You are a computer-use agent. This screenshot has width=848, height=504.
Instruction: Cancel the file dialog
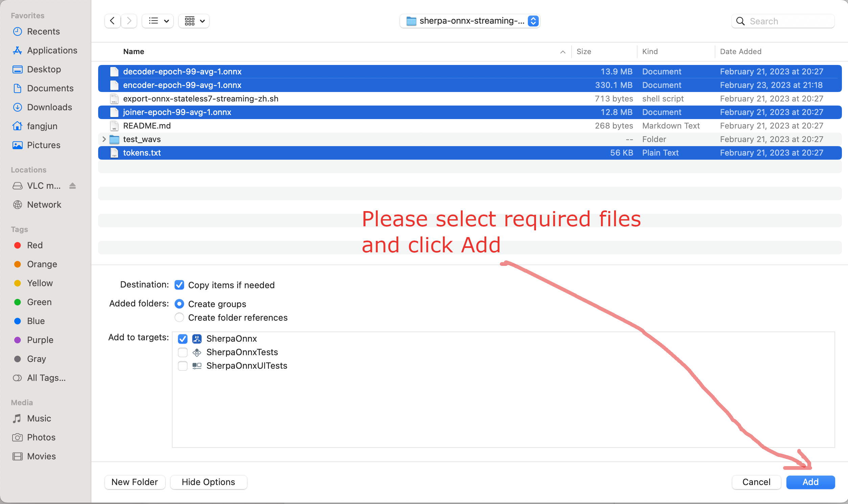point(756,482)
